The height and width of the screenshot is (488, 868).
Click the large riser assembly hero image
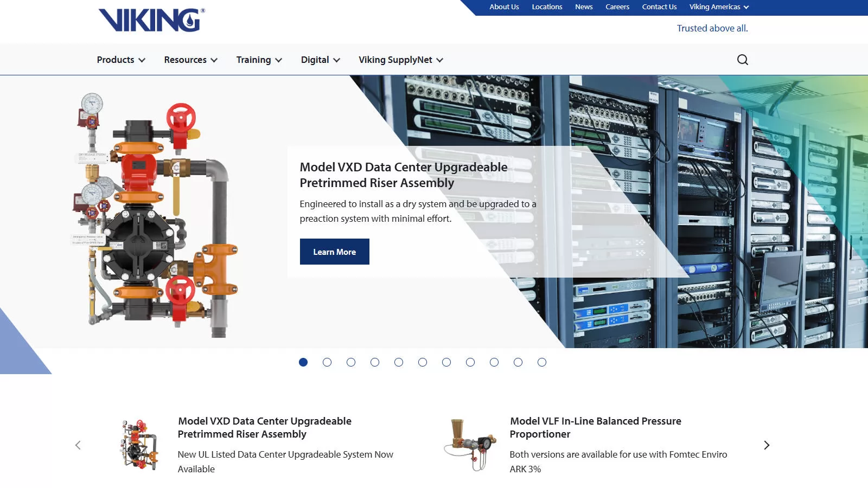tap(156, 217)
